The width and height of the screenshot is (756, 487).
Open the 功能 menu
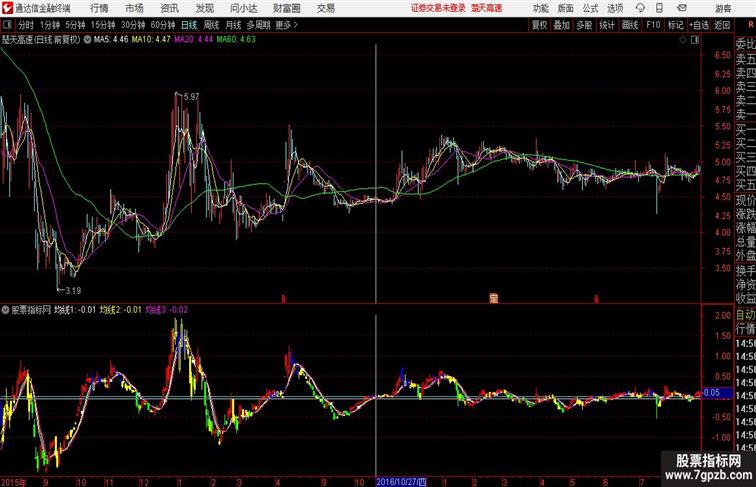[540, 8]
